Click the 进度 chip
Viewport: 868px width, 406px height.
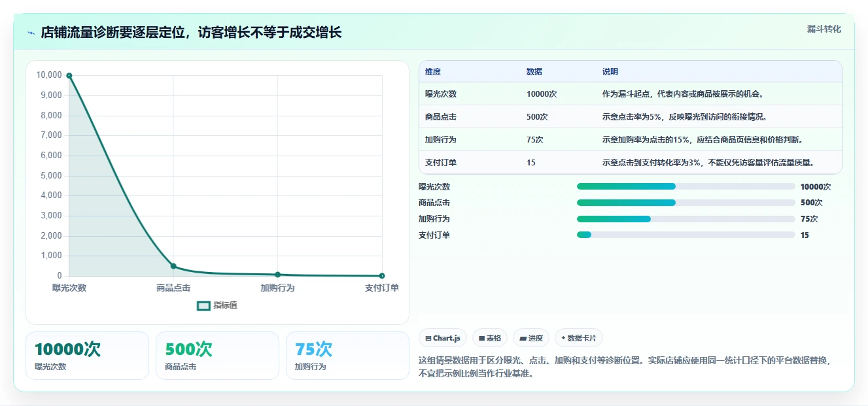click(x=531, y=338)
